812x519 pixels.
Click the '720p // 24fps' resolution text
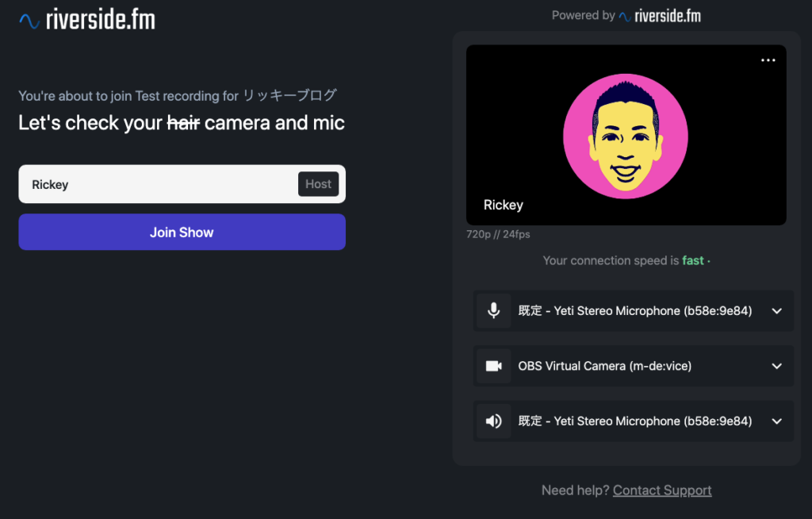point(498,234)
